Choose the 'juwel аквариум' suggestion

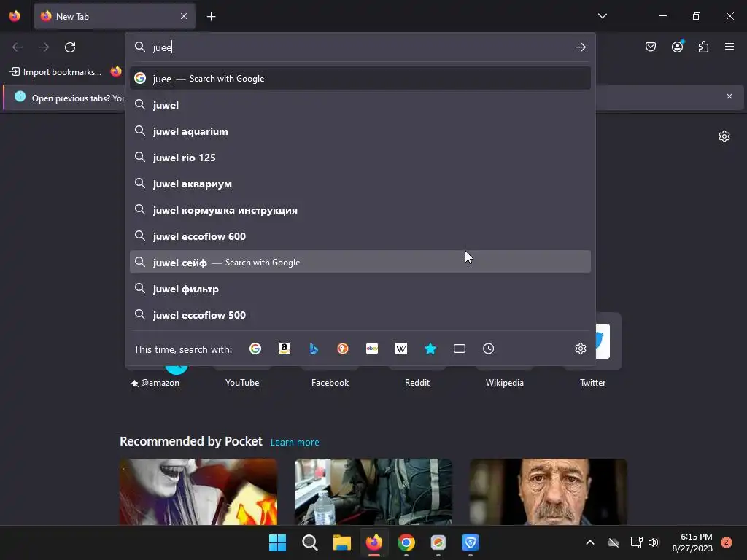point(360,183)
